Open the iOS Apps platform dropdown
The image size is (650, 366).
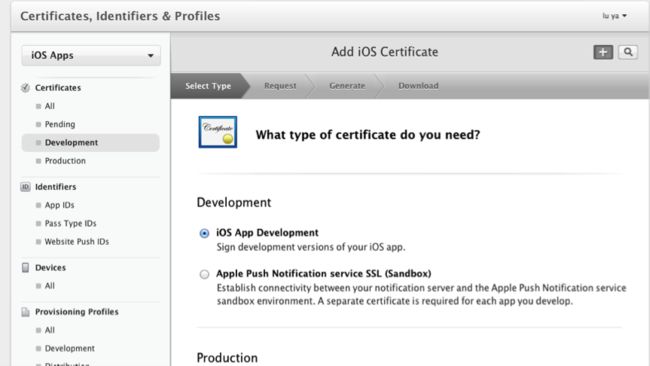click(91, 56)
